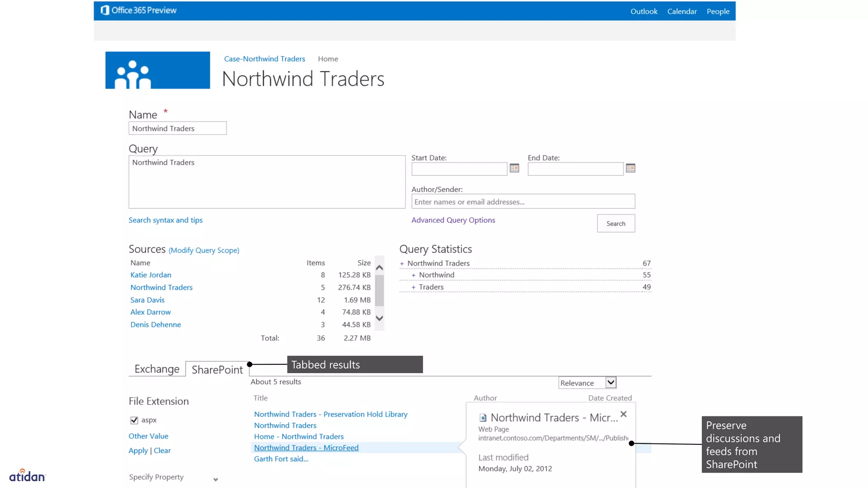
Task: Expand the Northwind Traders query statistic
Action: click(x=402, y=263)
